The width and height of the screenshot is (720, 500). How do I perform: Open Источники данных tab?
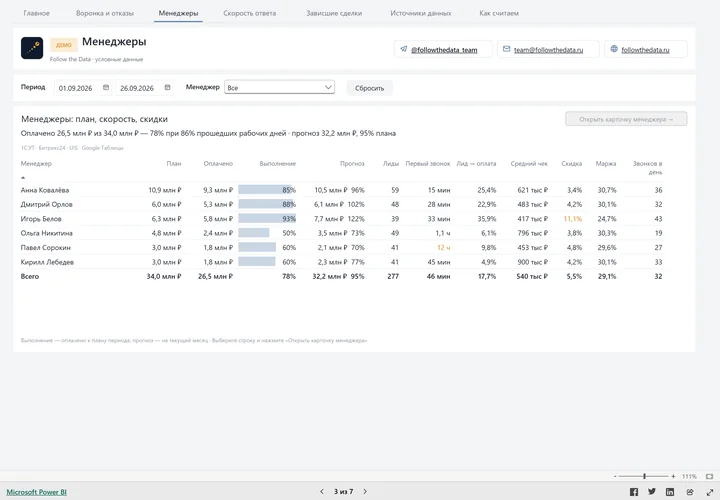pos(421,13)
